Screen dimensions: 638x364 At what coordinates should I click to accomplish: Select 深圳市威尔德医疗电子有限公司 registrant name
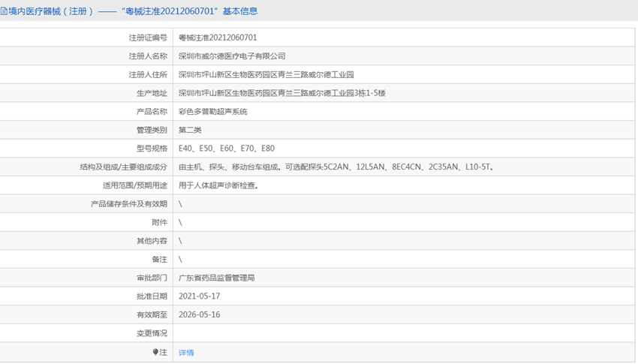(232, 56)
